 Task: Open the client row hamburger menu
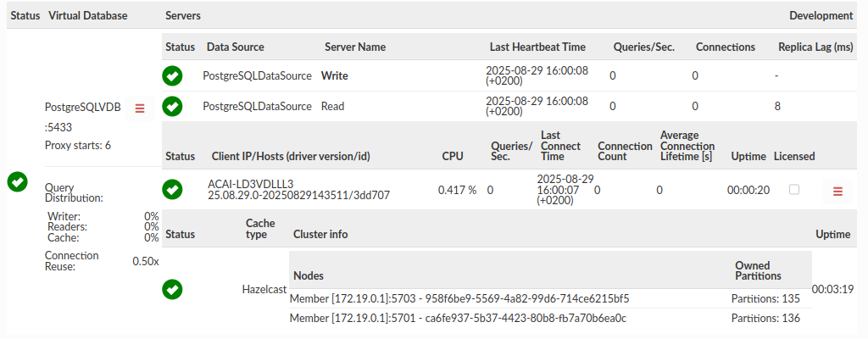837,192
